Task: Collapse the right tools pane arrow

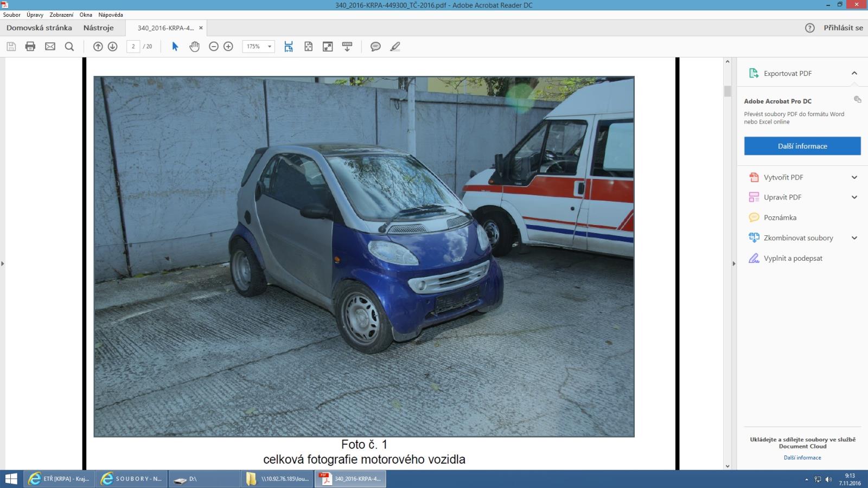Action: pos(734,264)
